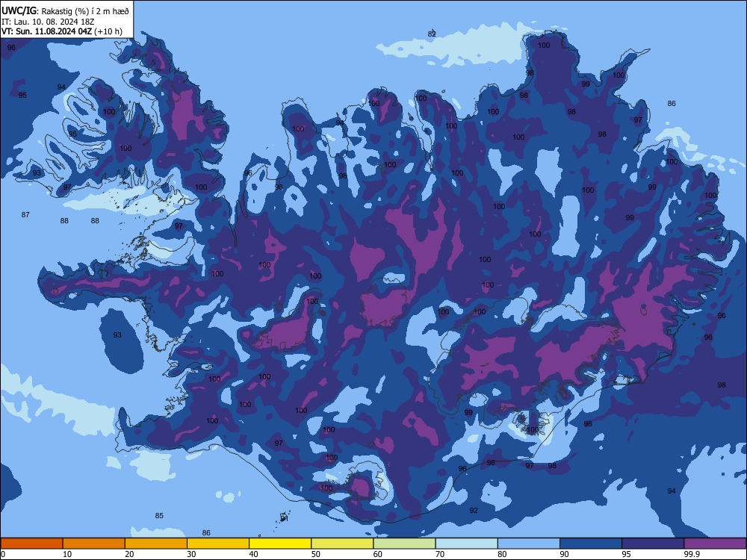Click the dark indigo 95-99.9 legend swatch
The height and width of the screenshot is (560, 747).
(653, 544)
